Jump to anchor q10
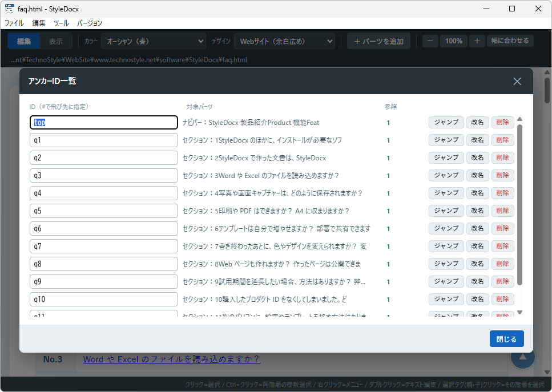552x392 pixels. [446, 299]
